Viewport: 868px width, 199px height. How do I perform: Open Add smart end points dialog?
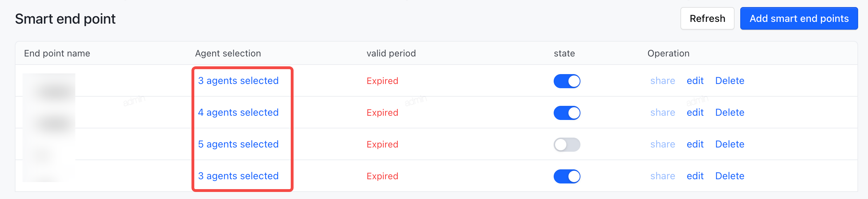coord(799,18)
